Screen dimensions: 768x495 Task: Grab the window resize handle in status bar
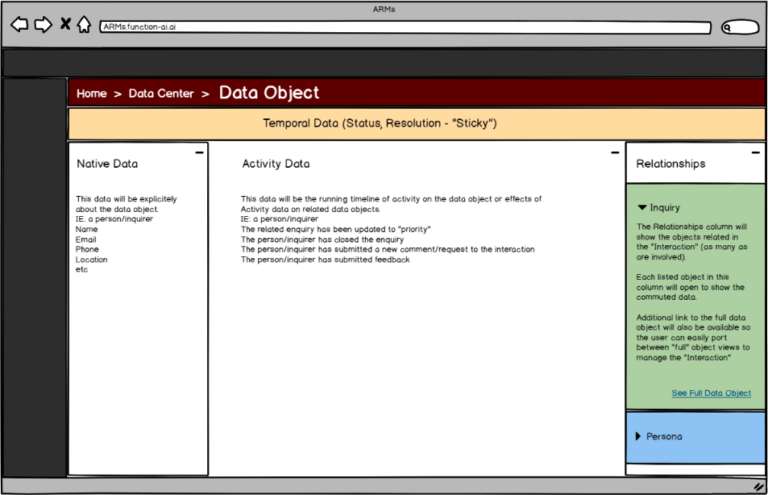click(759, 487)
